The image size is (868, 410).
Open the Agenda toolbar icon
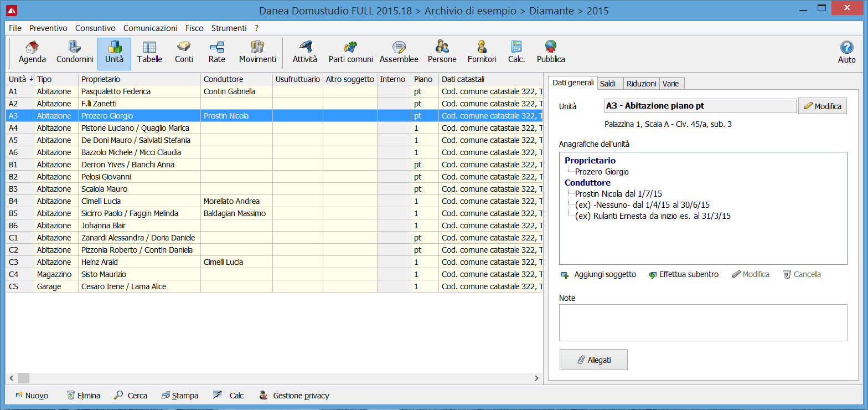[x=32, y=53]
